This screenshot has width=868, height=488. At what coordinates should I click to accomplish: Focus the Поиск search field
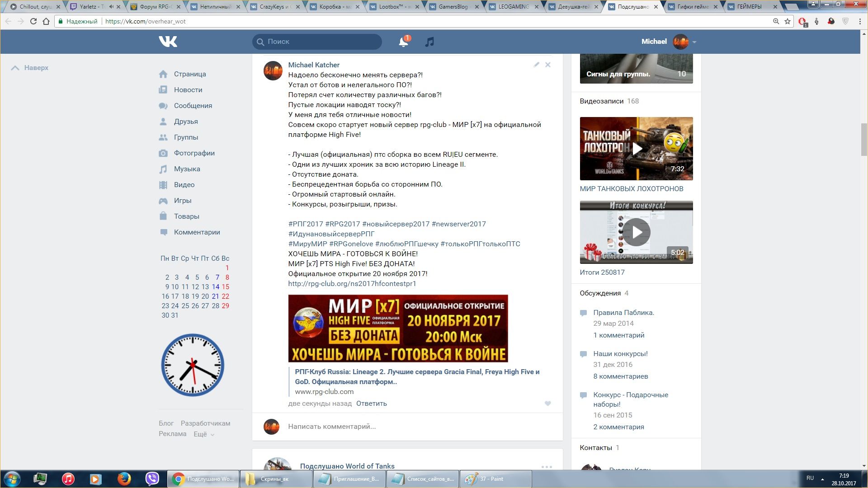coord(317,42)
